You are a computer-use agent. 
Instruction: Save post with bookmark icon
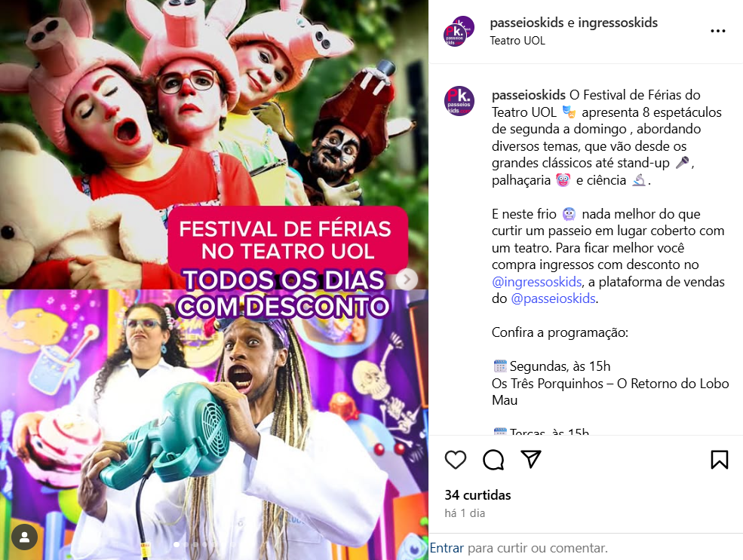720,460
